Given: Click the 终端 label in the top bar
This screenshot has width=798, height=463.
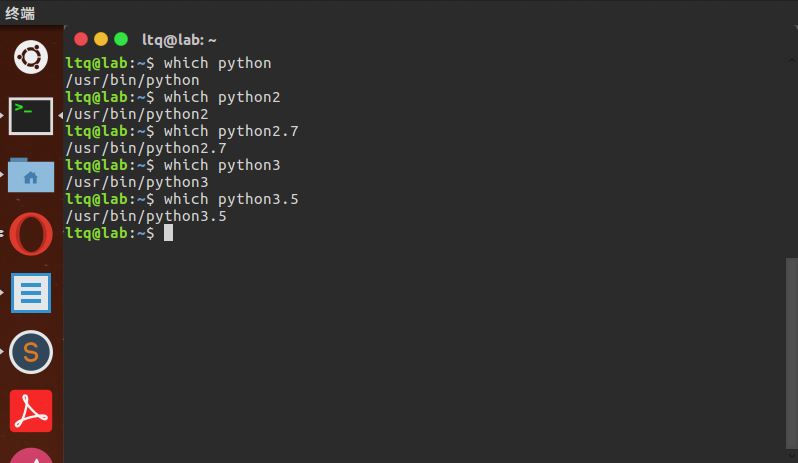Looking at the screenshot, I should coord(19,13).
